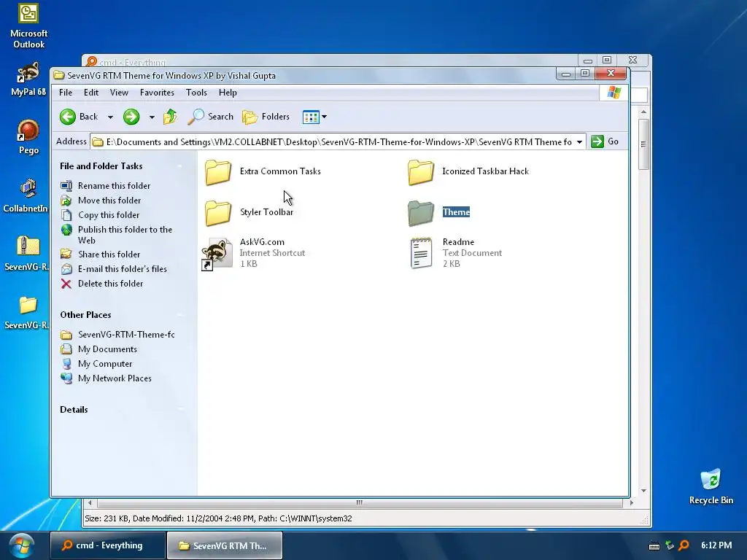Click the Iconized Taskbar Hack label

485,171
